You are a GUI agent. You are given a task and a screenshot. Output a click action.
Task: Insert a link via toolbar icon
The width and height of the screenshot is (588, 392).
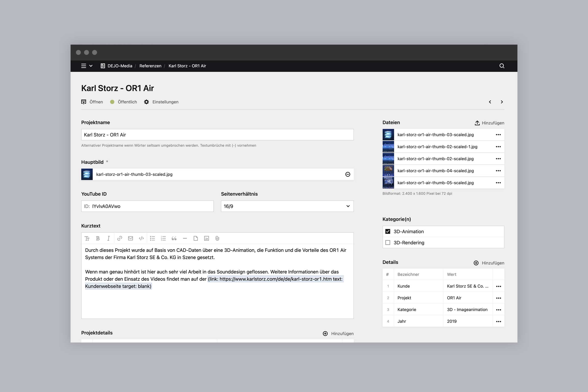tap(120, 238)
